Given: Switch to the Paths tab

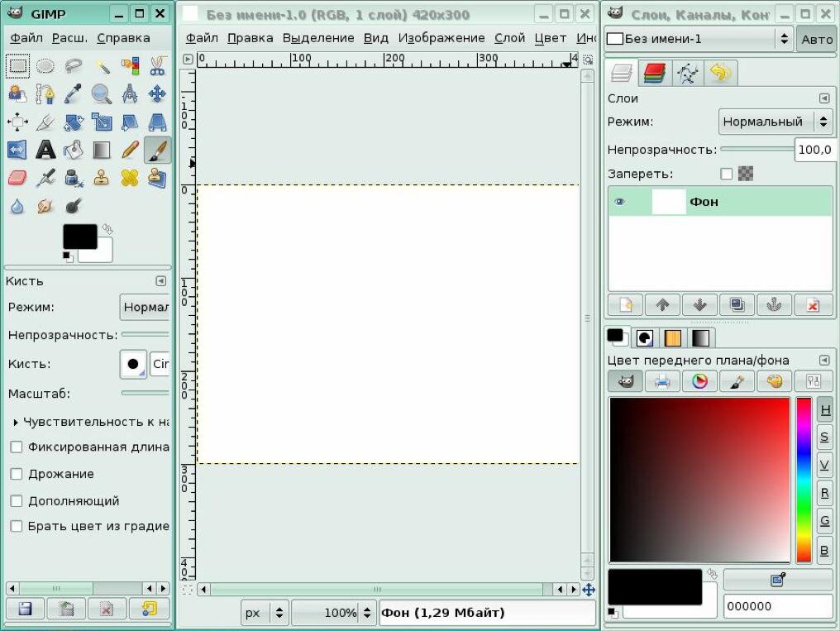Looking at the screenshot, I should pos(688,73).
